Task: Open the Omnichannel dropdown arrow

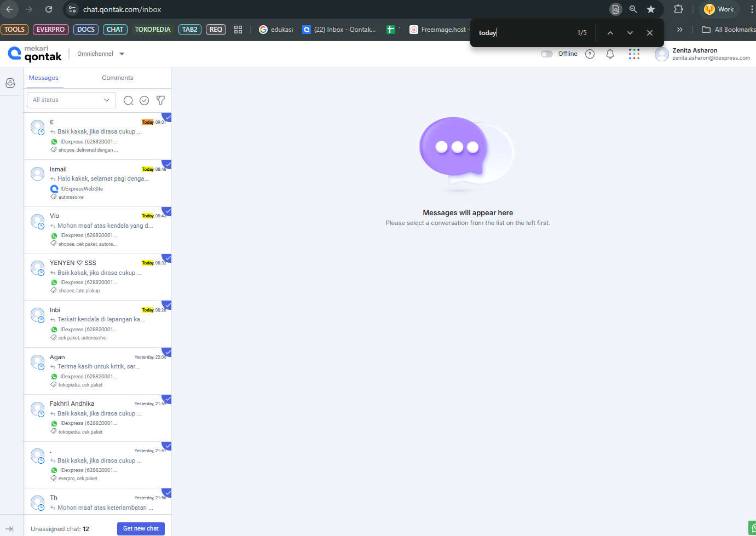Action: 122,54
